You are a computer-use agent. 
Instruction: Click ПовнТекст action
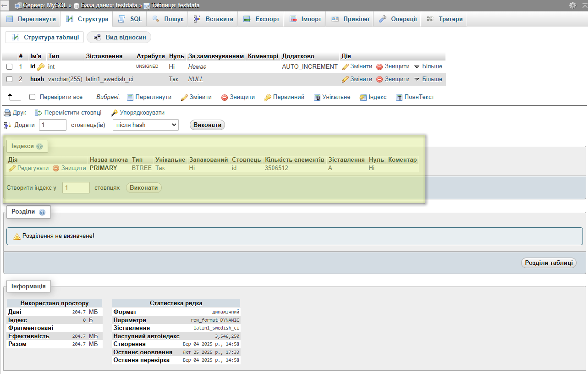[x=415, y=97]
